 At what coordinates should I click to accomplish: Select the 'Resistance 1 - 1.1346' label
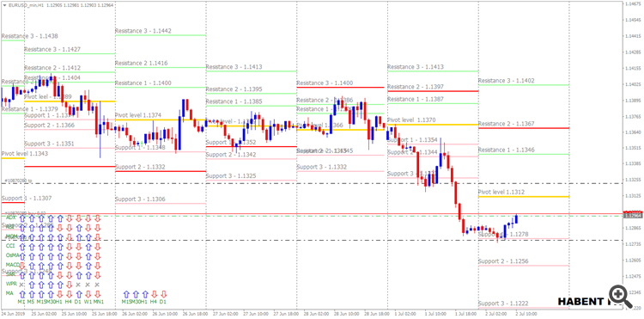507,150
